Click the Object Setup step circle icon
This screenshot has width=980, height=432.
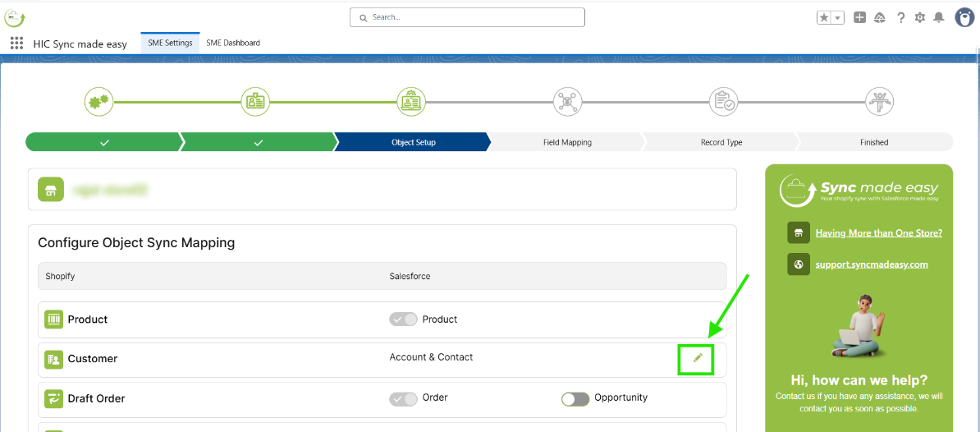[411, 101]
